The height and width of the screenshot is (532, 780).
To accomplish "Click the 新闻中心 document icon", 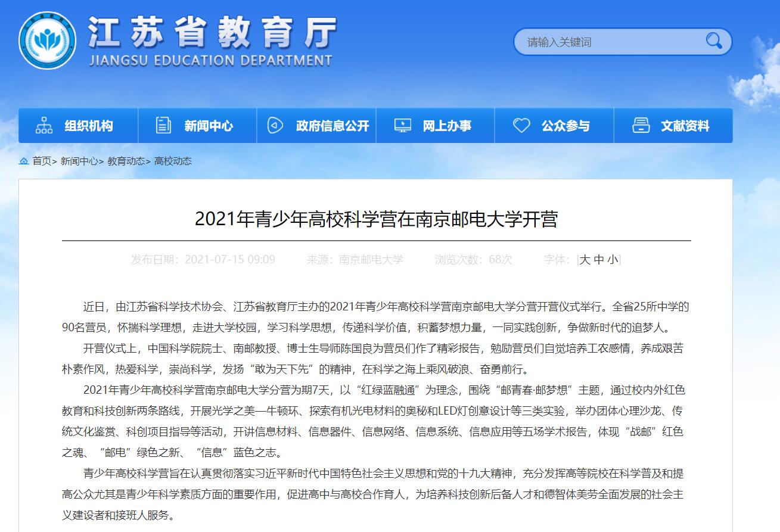I will pyautogui.click(x=163, y=126).
